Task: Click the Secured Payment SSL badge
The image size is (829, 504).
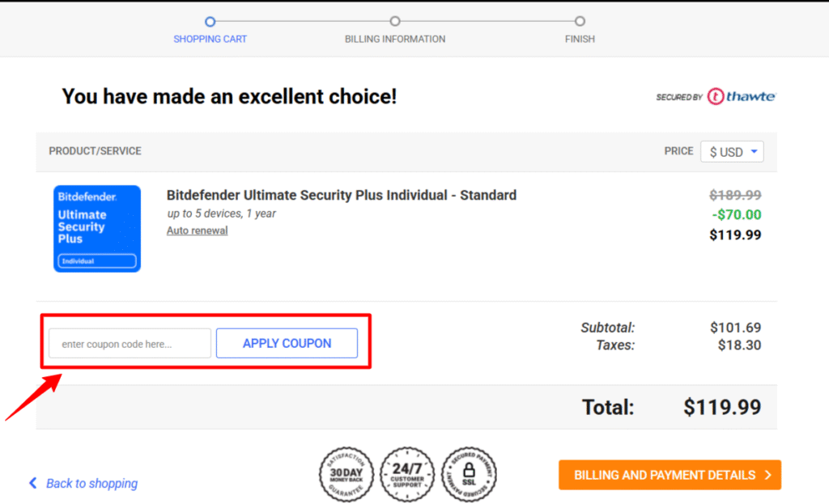Action: click(x=469, y=475)
